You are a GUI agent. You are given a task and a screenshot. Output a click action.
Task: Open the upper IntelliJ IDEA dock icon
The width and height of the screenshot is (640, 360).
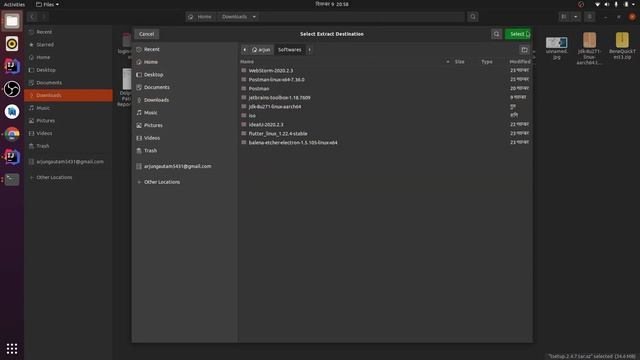12,66
